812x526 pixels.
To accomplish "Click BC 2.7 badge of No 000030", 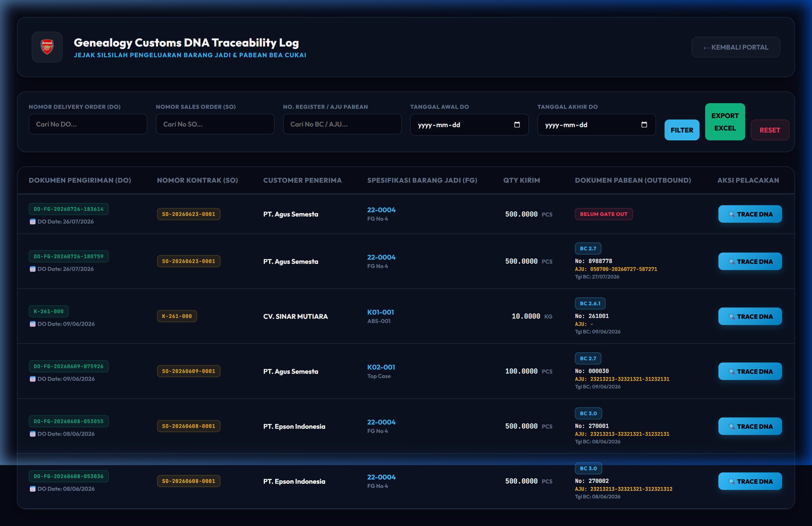I will click(x=588, y=359).
